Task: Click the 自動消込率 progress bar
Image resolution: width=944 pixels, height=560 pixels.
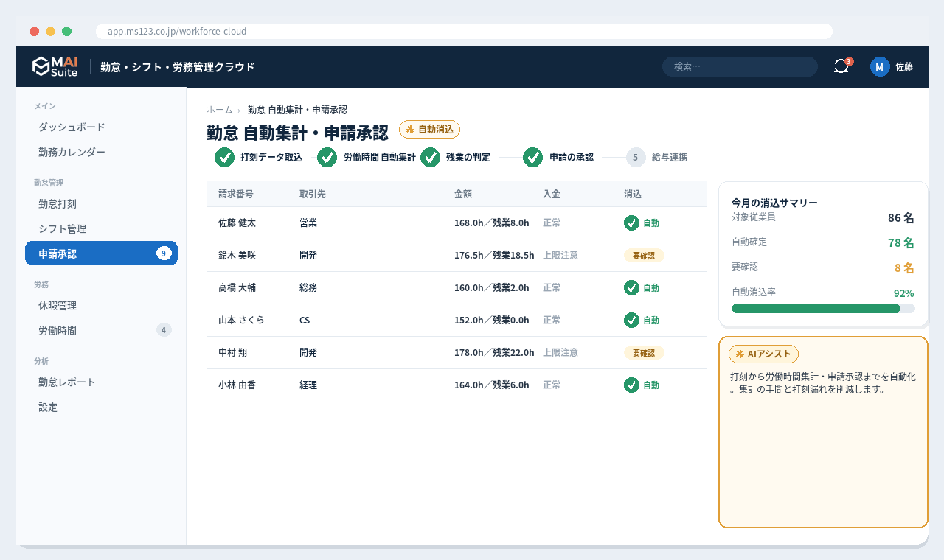Action: coord(823,308)
